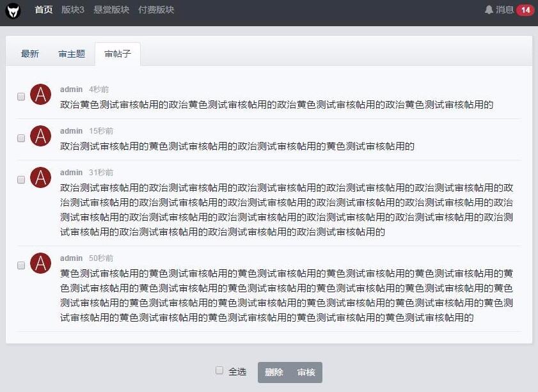Check the box for the 31秒前 post

click(x=21, y=179)
